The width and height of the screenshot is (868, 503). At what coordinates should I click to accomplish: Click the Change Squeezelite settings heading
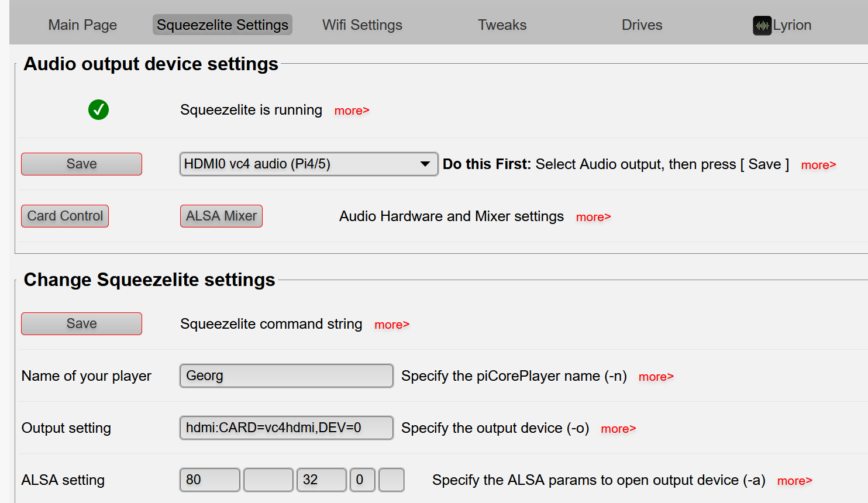(149, 280)
